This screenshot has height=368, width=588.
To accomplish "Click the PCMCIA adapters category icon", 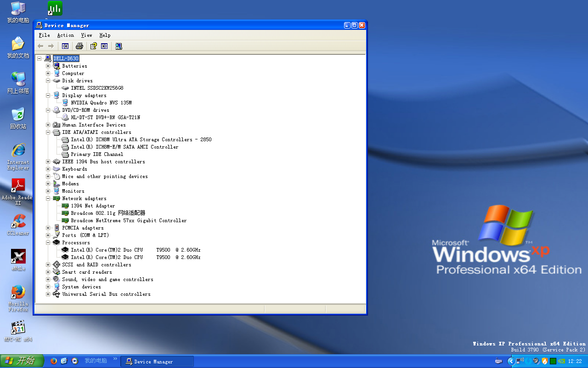I will (57, 228).
